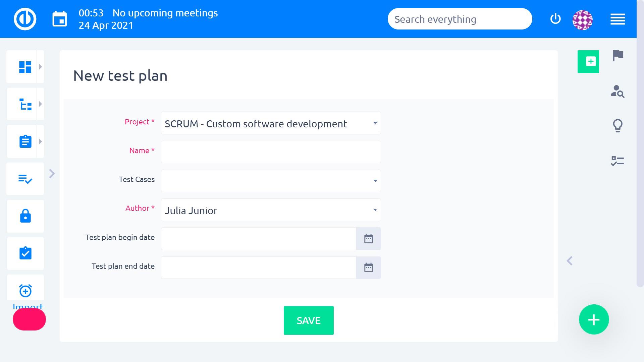Collapse the right panel chevron
Screen dimensions: 644x362
[570, 261]
